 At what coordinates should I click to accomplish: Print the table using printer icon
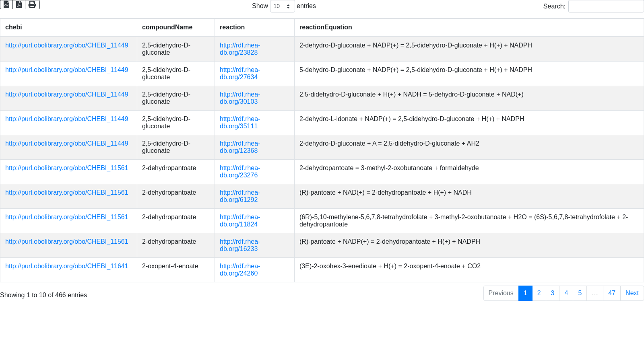click(32, 4)
